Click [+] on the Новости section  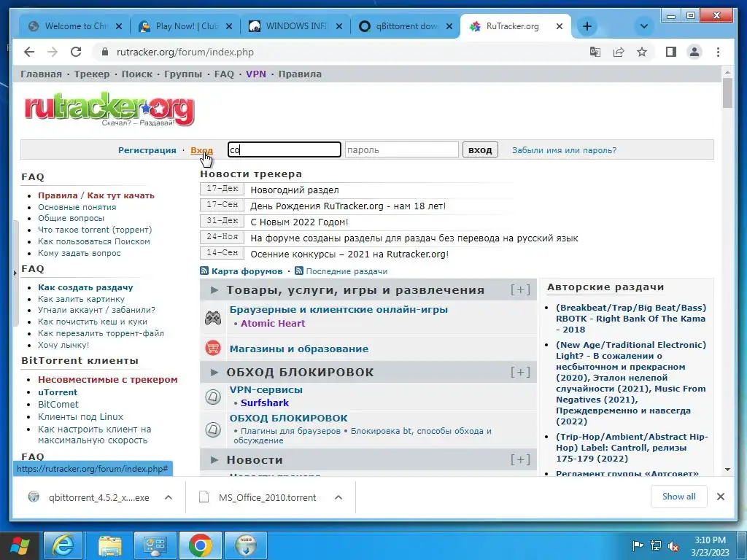coord(520,459)
